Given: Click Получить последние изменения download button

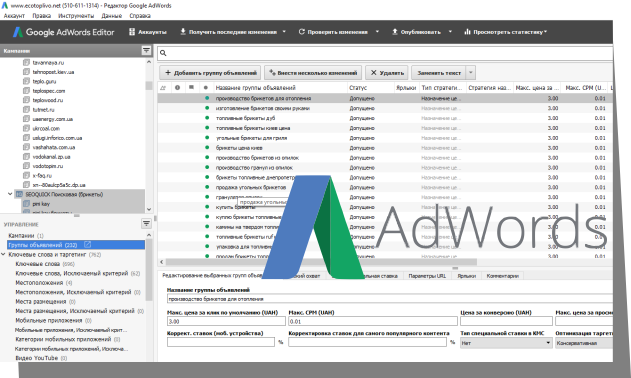Looking at the screenshot, I should click(229, 32).
